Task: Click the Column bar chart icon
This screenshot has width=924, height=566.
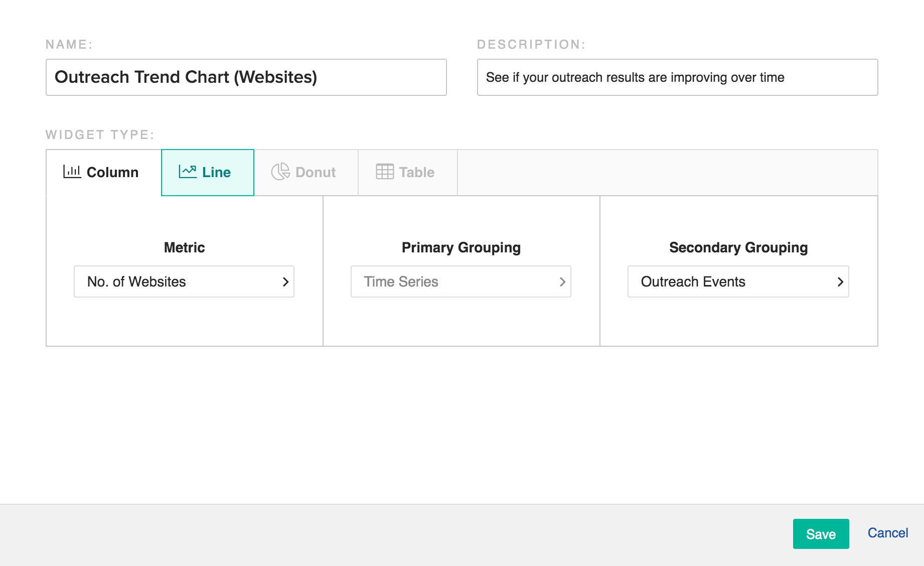Action: click(72, 172)
